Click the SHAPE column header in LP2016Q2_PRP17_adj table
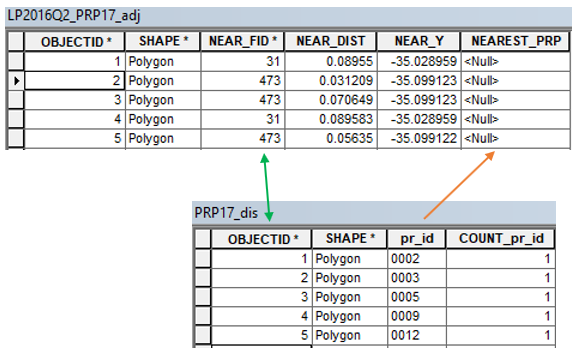 (163, 41)
